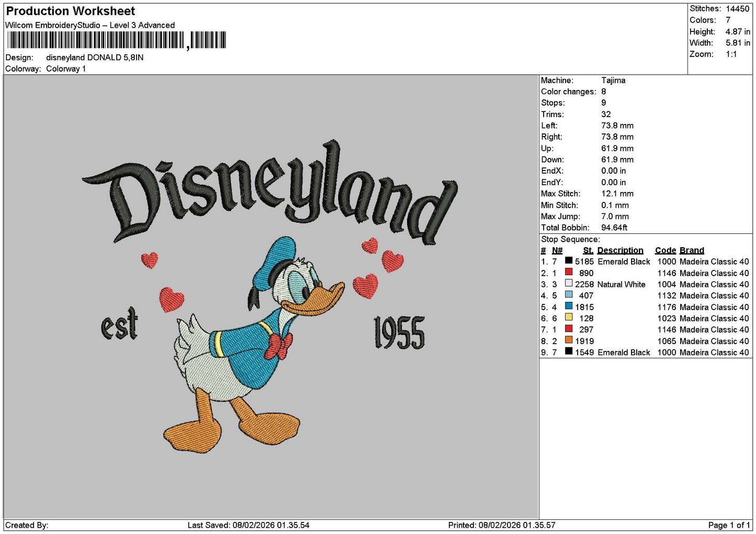Click the orange swatch with 1919 stitches
Image resolution: width=756 pixels, height=534 pixels.
569,340
